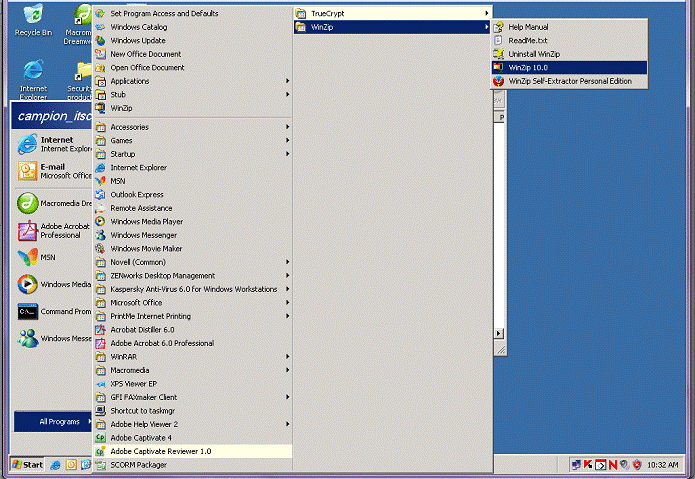Click the WinZip folder icon in programs list
Image resolution: width=695 pixels, height=479 pixels.
coord(301,27)
